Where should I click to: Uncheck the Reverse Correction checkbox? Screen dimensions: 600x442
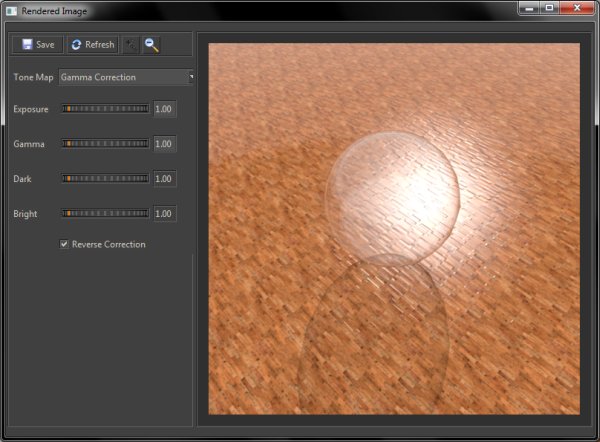point(64,244)
